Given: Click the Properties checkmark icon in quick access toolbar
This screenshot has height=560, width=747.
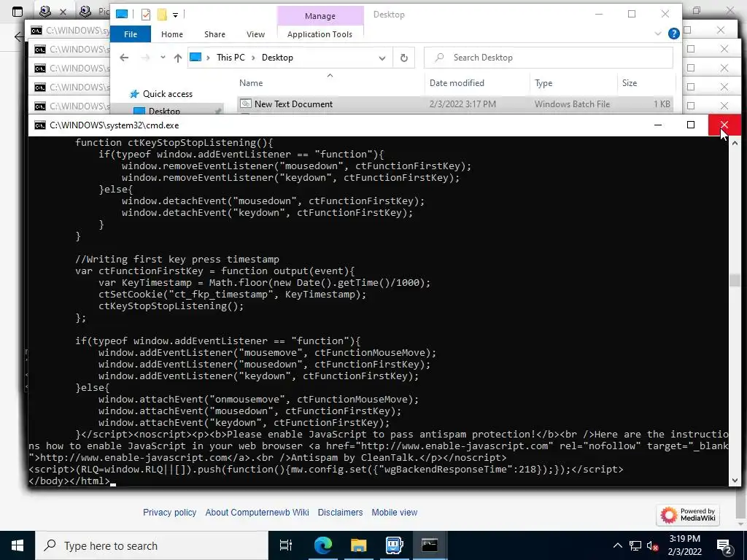Looking at the screenshot, I should [x=146, y=15].
